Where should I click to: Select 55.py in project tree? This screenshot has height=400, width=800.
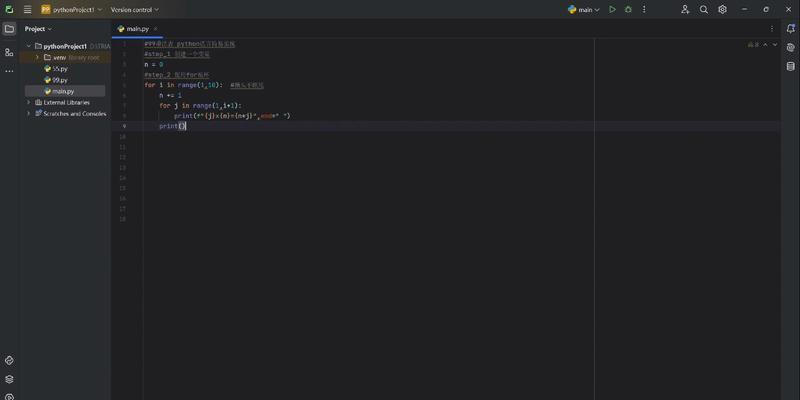(x=60, y=69)
